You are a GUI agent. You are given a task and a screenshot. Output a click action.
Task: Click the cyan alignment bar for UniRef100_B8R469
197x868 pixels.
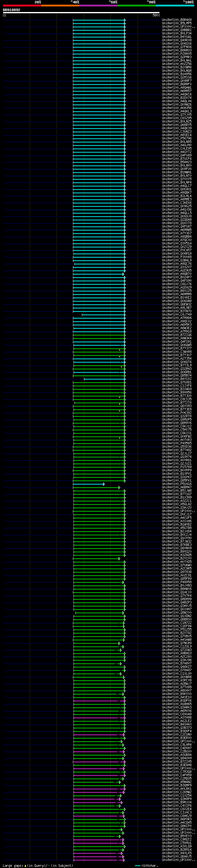(x=99, y=20)
